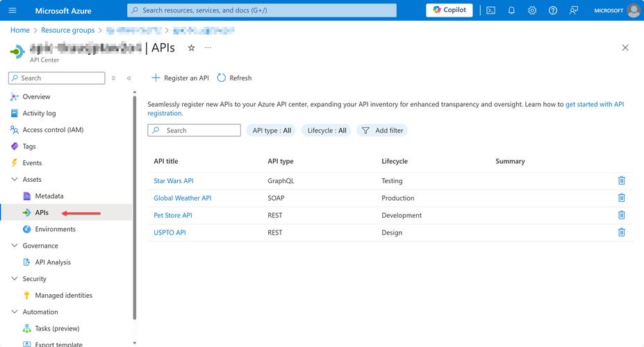Click the sidebar vertical scrollbar
644x347 pixels.
134,207
